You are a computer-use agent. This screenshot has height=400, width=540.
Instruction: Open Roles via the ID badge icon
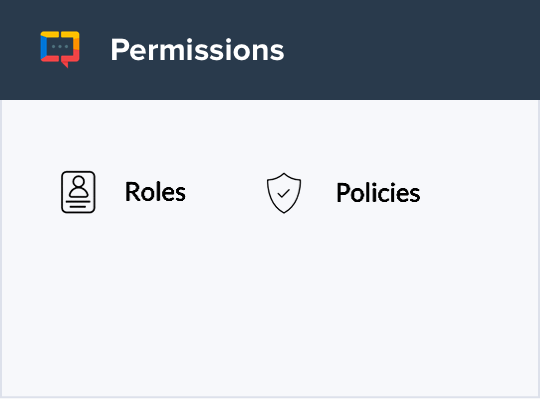[x=78, y=192]
